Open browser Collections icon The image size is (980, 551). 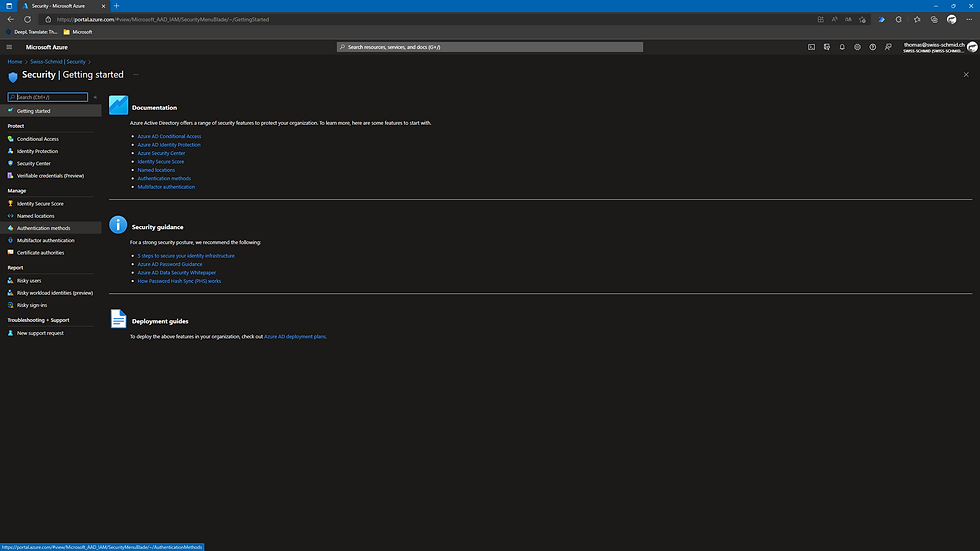click(934, 19)
